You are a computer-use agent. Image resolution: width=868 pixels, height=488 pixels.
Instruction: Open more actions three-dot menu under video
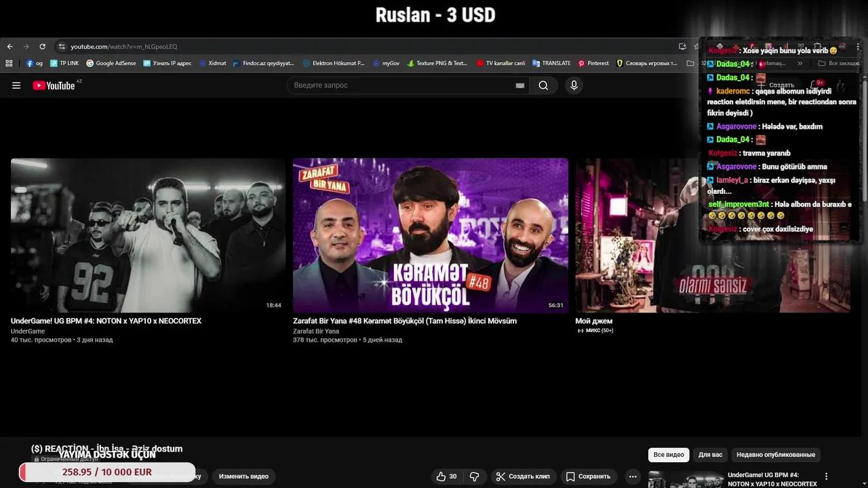click(633, 476)
